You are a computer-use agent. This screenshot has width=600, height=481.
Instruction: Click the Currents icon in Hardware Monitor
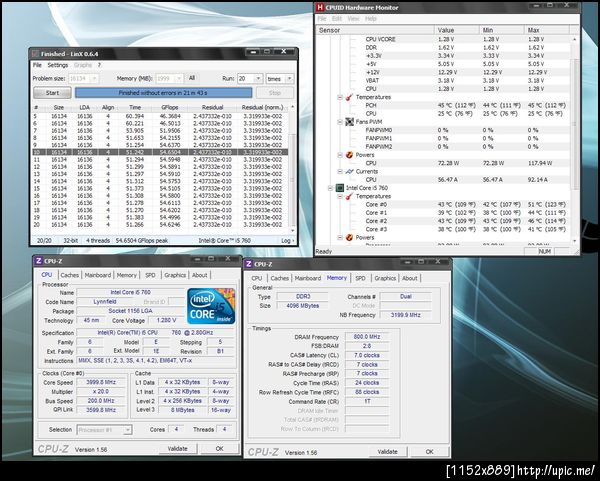click(x=349, y=171)
